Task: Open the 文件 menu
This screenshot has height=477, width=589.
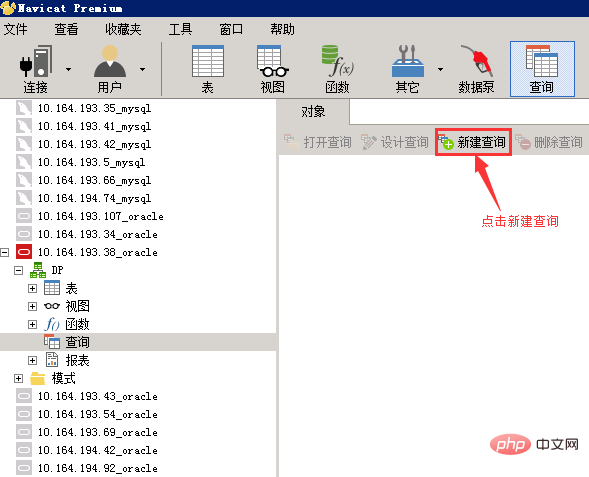Action: 15,29
